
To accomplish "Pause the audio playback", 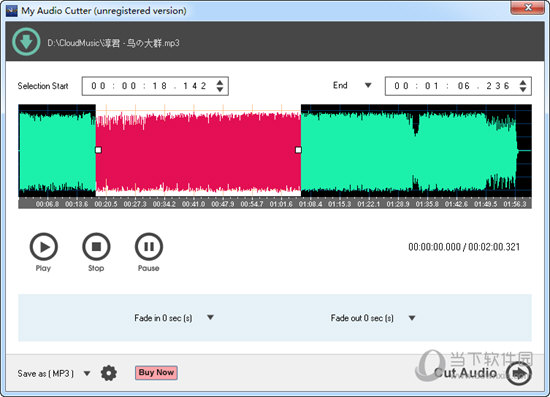I will (x=149, y=247).
